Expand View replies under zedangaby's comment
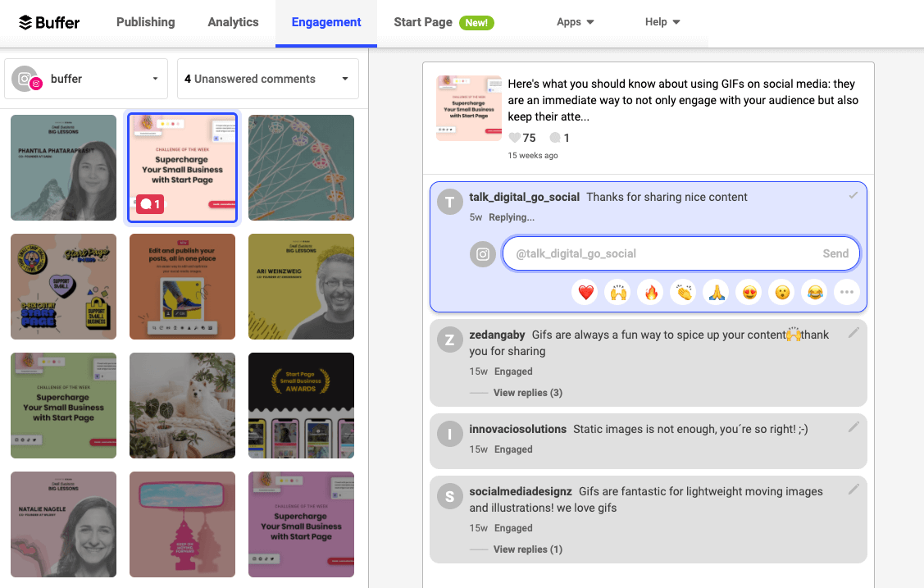 (x=527, y=393)
